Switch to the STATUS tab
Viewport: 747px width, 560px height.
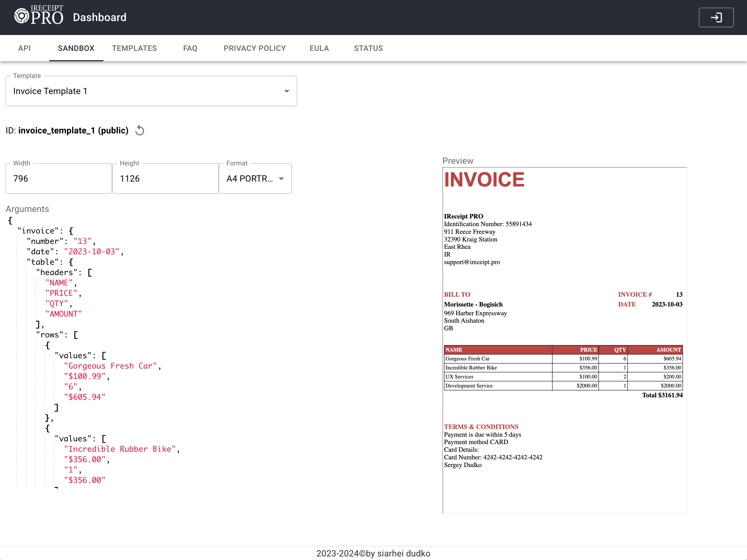pos(368,48)
